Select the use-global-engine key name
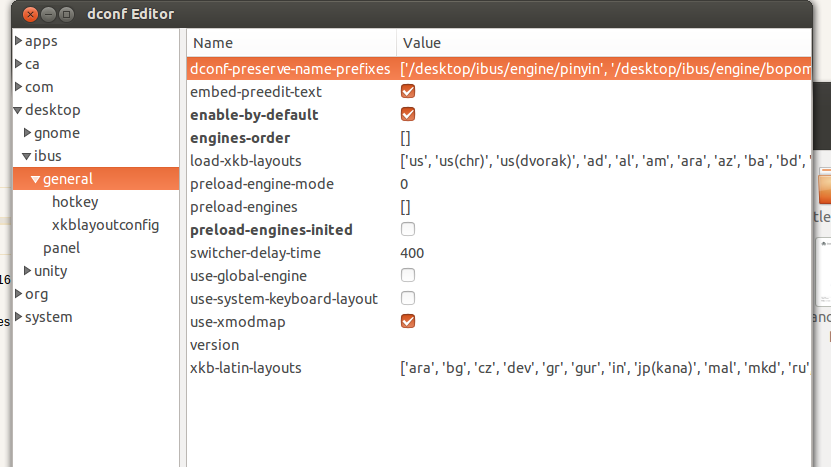 click(248, 276)
